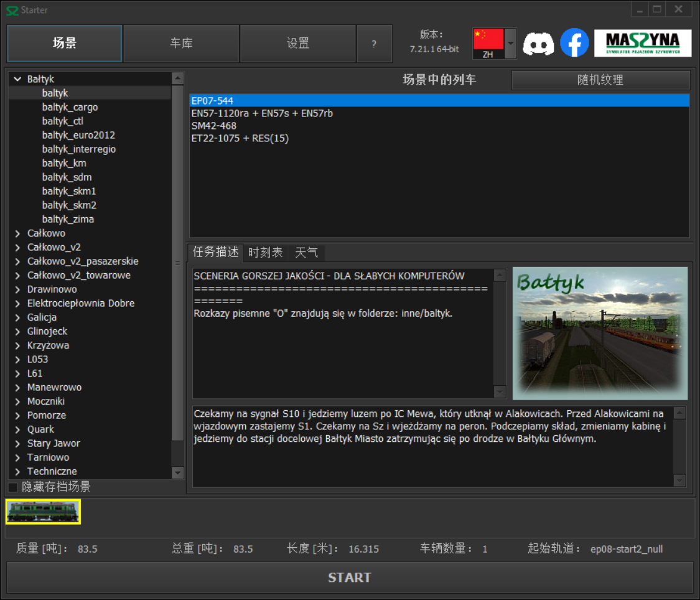Click the Chinese flag language icon
The height and width of the screenshot is (600, 700).
pos(488,39)
